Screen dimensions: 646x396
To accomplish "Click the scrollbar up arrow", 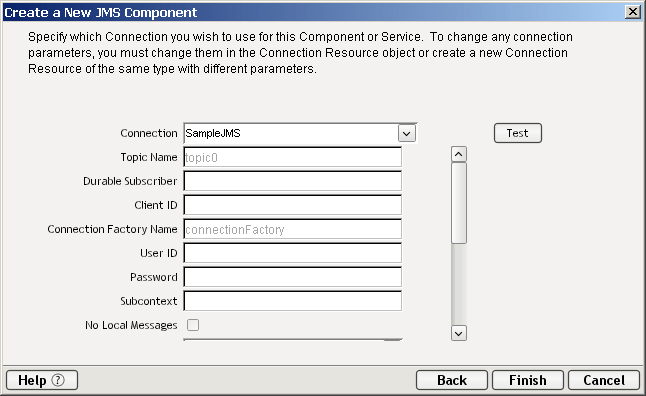I will (459, 154).
